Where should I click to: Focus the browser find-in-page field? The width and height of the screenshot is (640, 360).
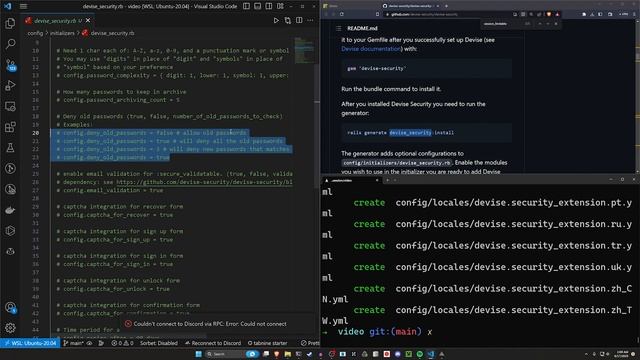coord(502,24)
